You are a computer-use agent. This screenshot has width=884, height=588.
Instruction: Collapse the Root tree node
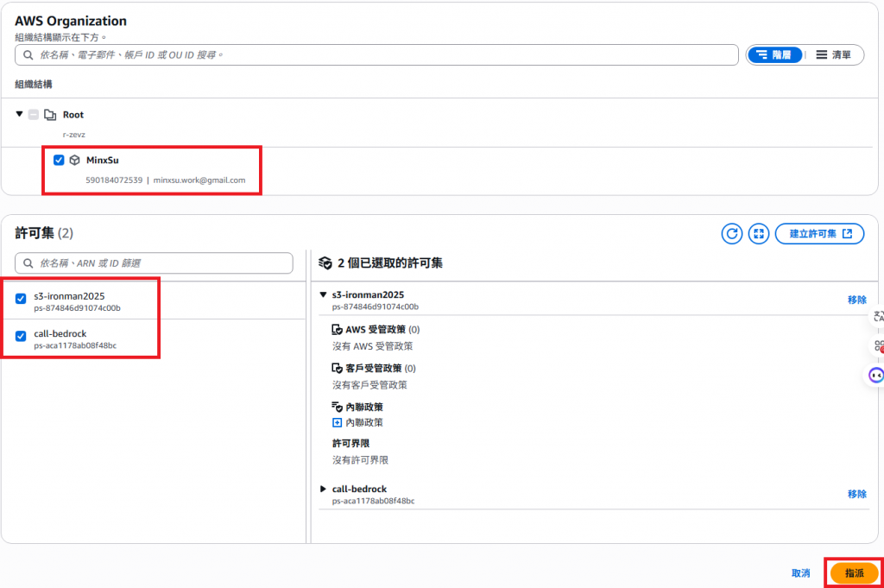(19, 114)
